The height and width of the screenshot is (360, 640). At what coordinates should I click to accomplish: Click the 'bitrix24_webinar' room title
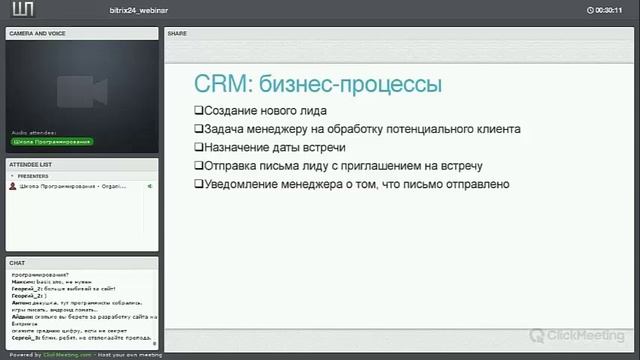tap(139, 10)
